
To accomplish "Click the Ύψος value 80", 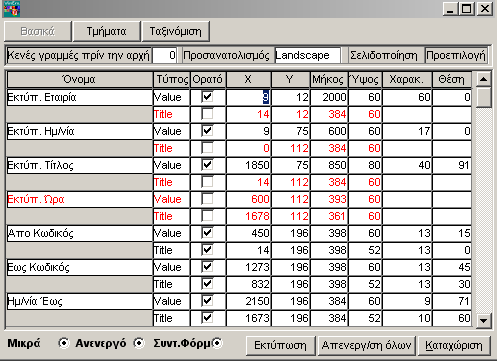I will pos(365,165).
